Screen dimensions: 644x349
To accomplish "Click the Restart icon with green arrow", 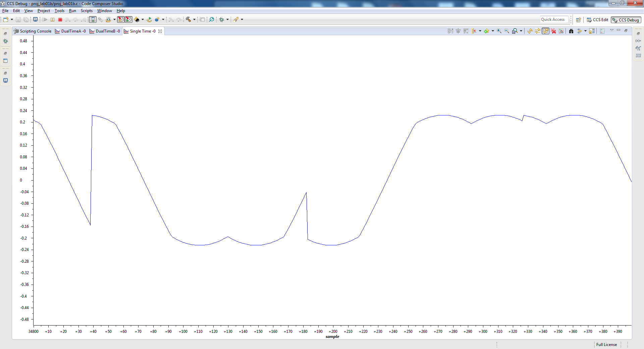I will (149, 19).
